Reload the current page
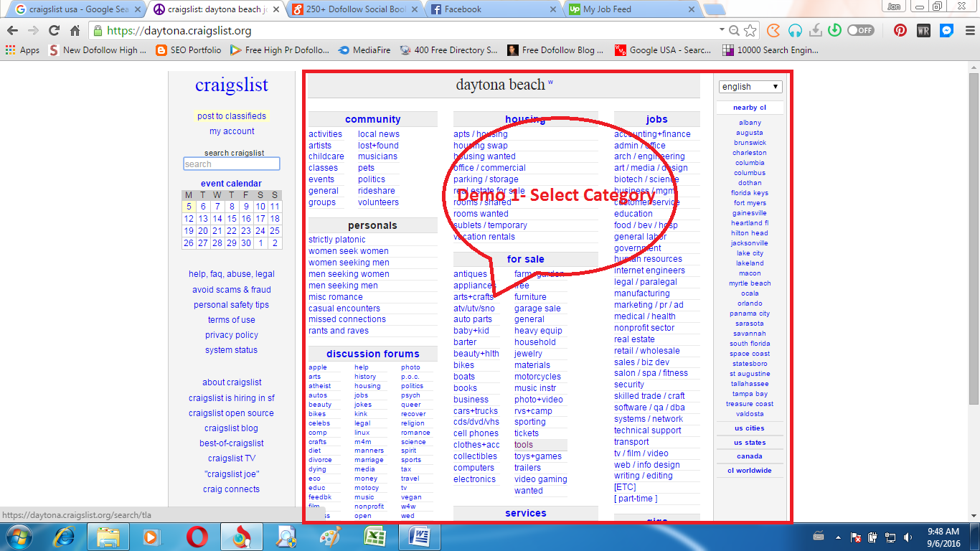The height and width of the screenshot is (551, 980). pyautogui.click(x=54, y=31)
